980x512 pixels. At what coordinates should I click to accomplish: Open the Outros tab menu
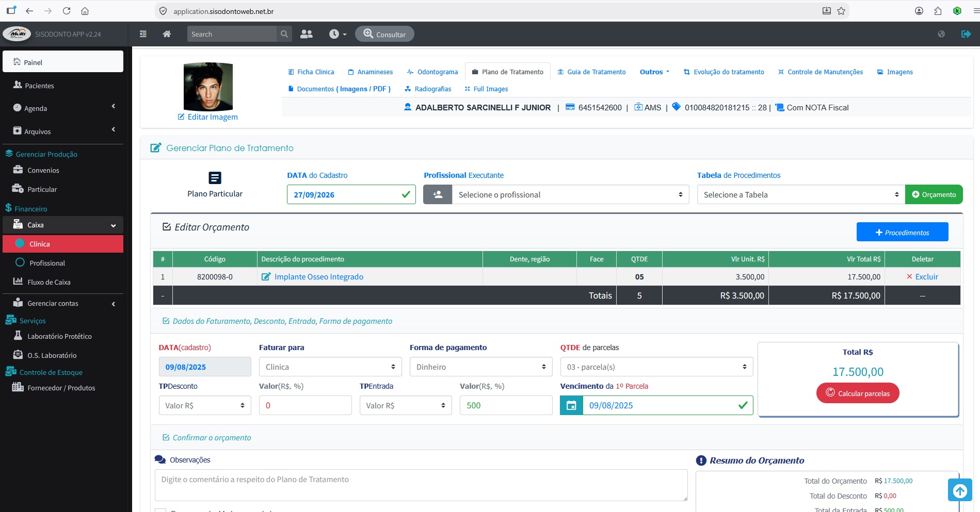[654, 72]
